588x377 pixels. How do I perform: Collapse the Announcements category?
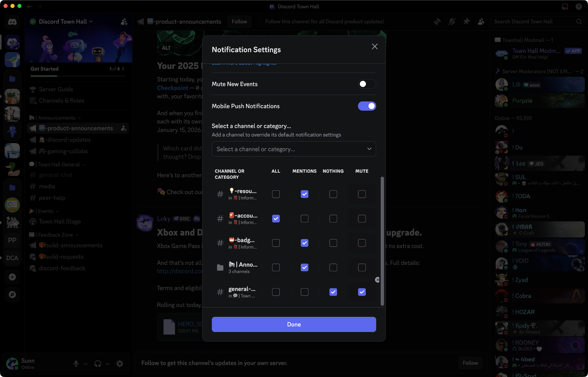pos(55,118)
